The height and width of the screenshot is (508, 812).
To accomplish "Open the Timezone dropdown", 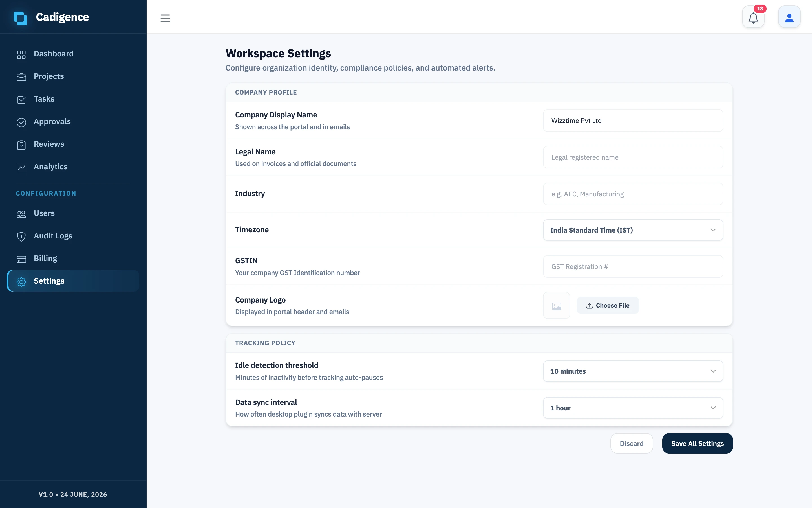I will (x=633, y=230).
